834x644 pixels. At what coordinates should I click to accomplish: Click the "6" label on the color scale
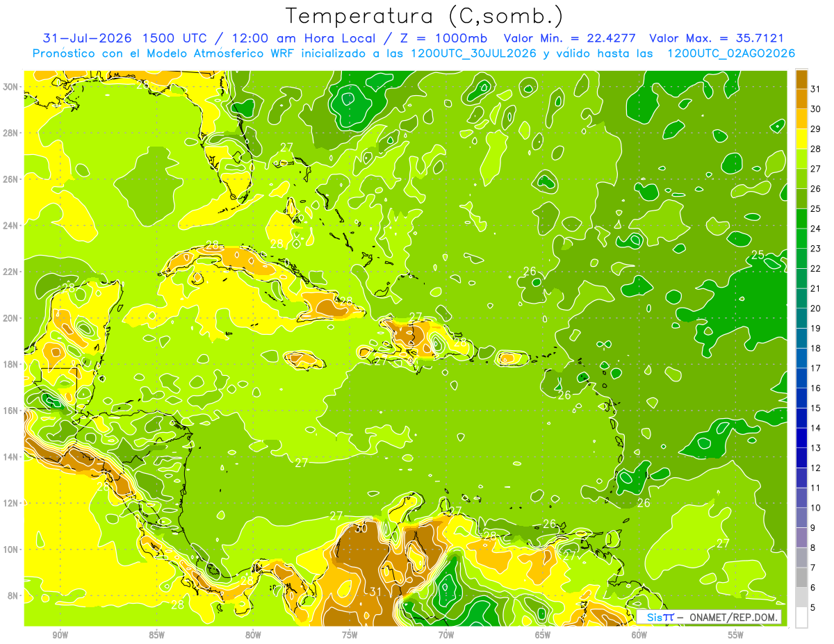pyautogui.click(x=813, y=588)
